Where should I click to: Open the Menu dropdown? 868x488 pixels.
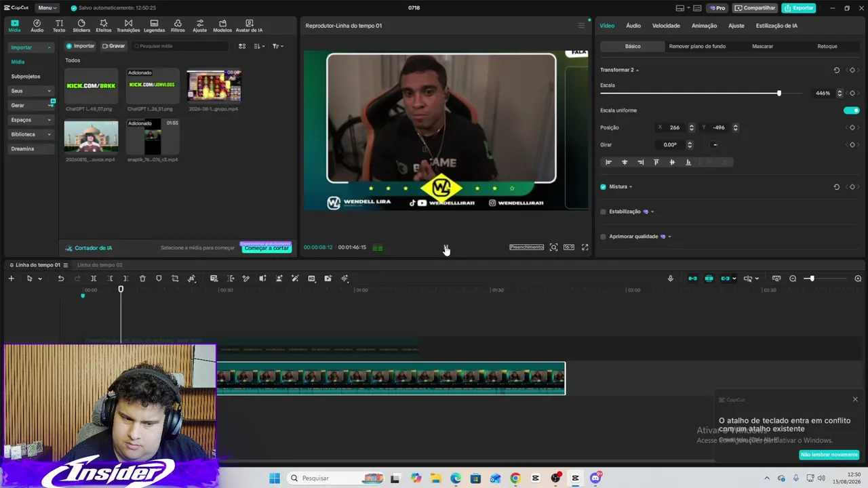click(x=46, y=8)
